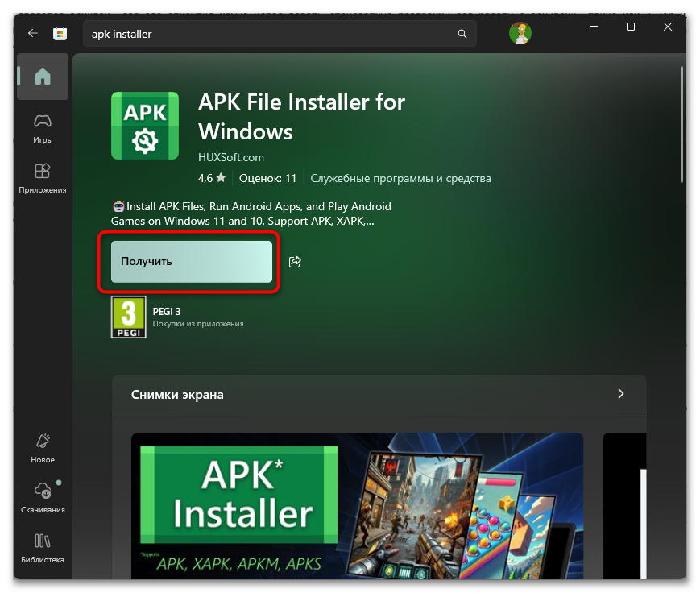This screenshot has height=593, width=700.
Task: Open the APK Installer screenshot thumbnail
Action: point(357,506)
